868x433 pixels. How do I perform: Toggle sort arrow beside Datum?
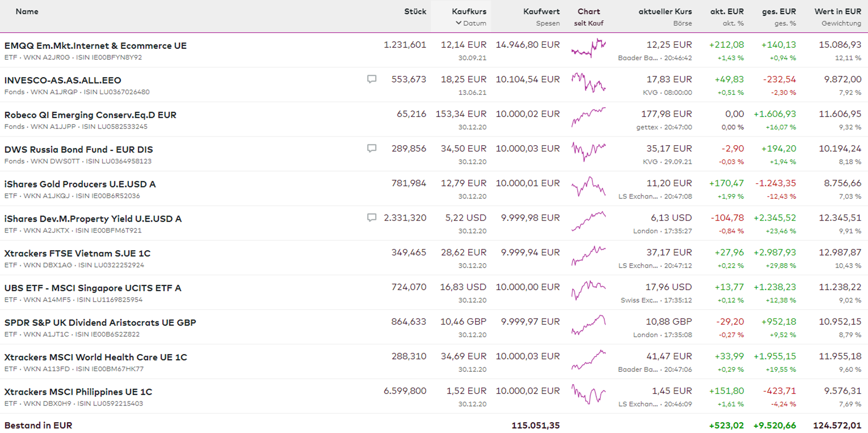coord(459,23)
